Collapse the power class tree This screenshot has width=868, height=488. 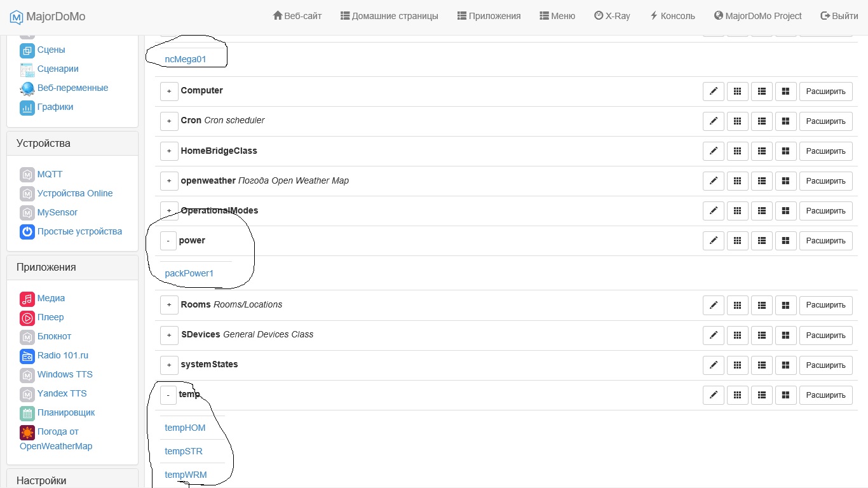(x=168, y=241)
